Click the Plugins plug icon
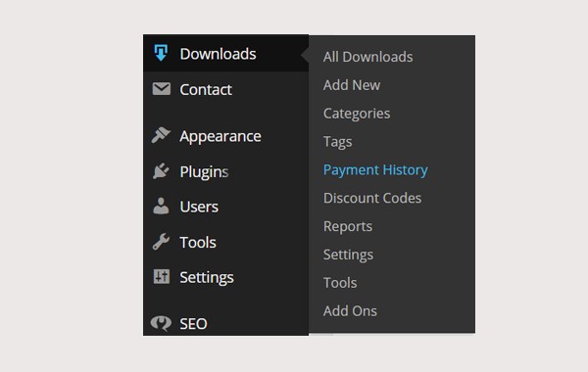 point(161,171)
